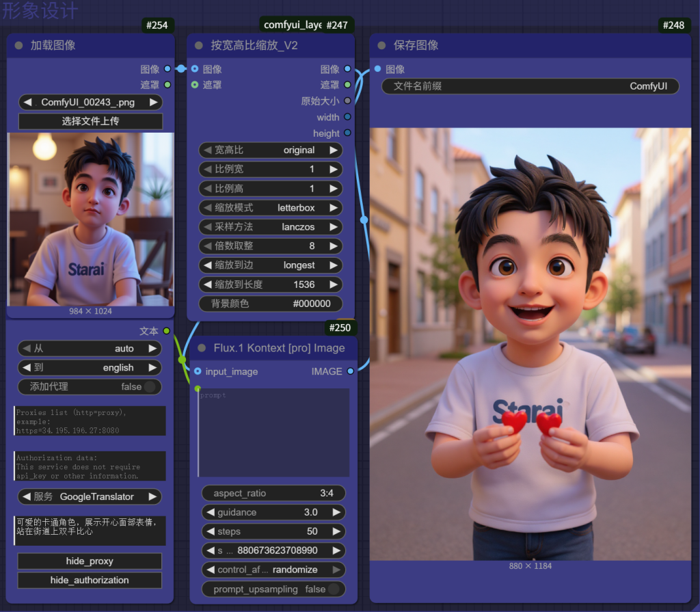Select previous file before ComfyUI_00243_.png with left arrow
Image resolution: width=700 pixels, height=612 pixels.
[27, 103]
